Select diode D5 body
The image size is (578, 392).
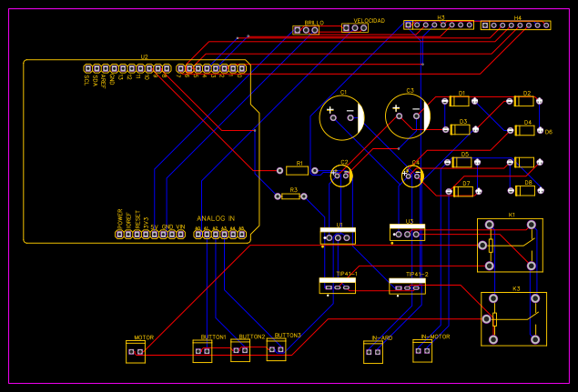point(461,162)
